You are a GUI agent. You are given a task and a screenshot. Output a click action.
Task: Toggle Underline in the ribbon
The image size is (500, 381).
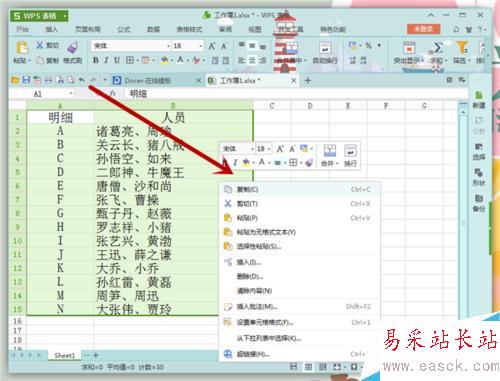pos(117,60)
